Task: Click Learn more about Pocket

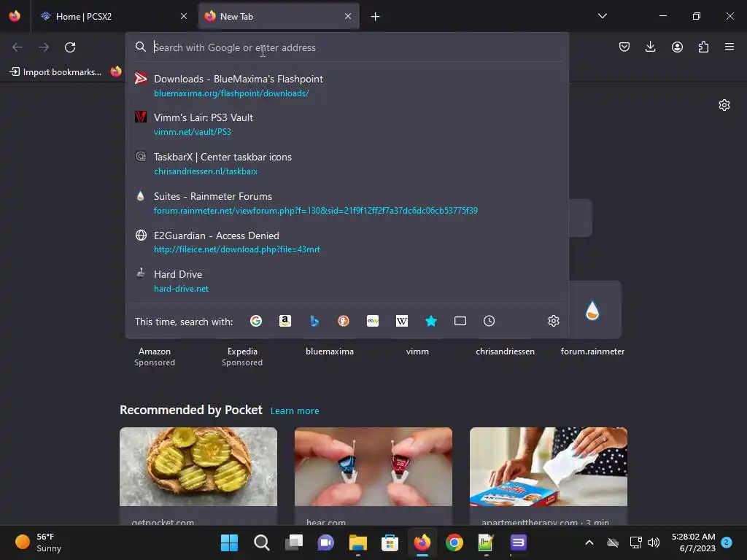Action: pyautogui.click(x=295, y=411)
